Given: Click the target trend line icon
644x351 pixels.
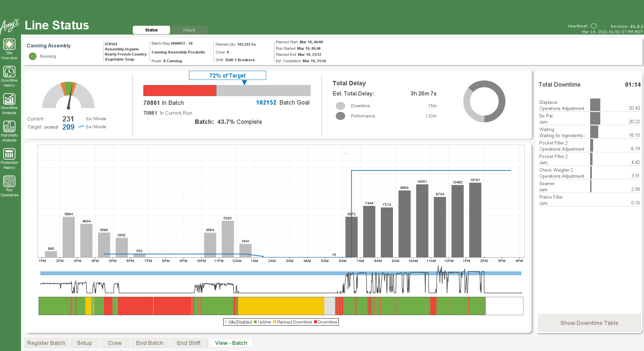Looking at the screenshot, I should [81, 127].
